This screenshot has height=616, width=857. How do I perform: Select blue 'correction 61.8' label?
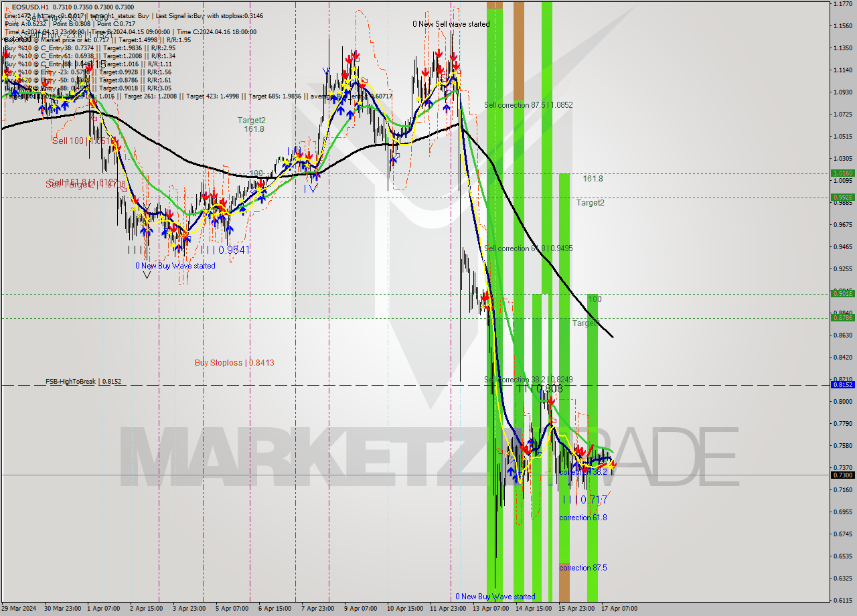tap(583, 518)
